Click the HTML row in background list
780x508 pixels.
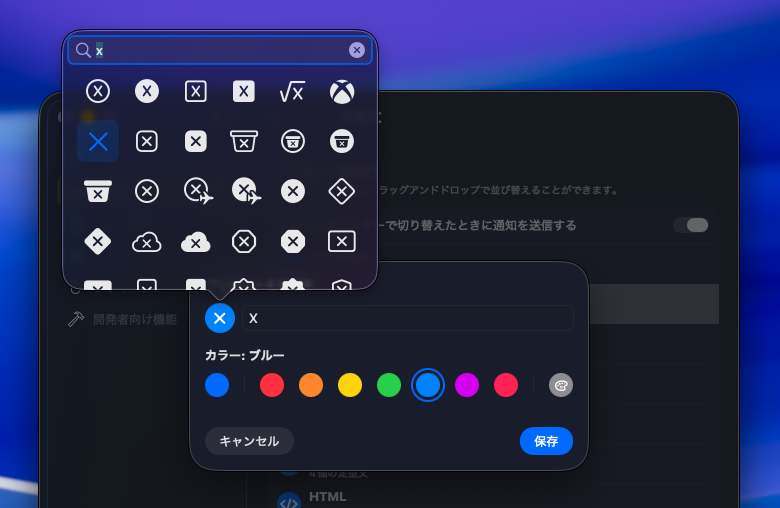click(x=492, y=498)
